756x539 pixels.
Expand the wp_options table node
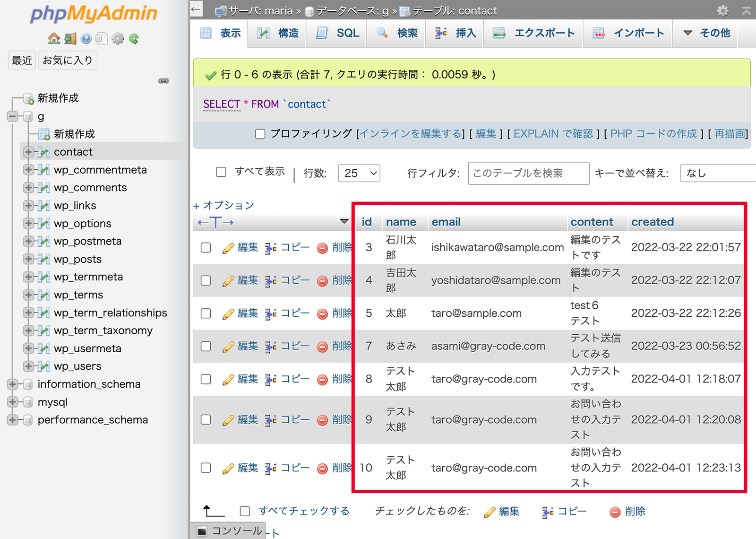(28, 223)
